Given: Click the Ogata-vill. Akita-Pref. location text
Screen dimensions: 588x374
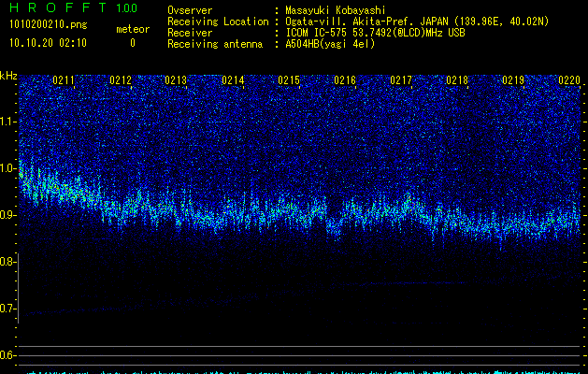Looking at the screenshot, I should pyautogui.click(x=417, y=22).
